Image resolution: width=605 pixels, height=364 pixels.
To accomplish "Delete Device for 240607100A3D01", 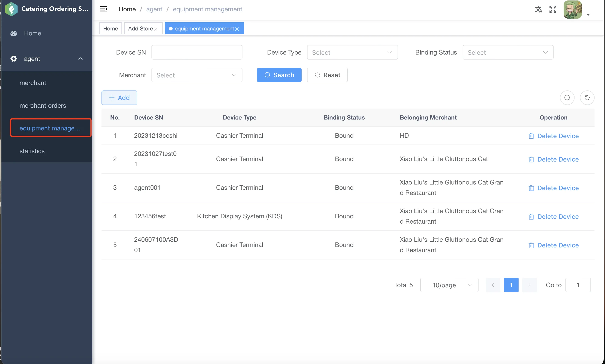I will pyautogui.click(x=553, y=245).
